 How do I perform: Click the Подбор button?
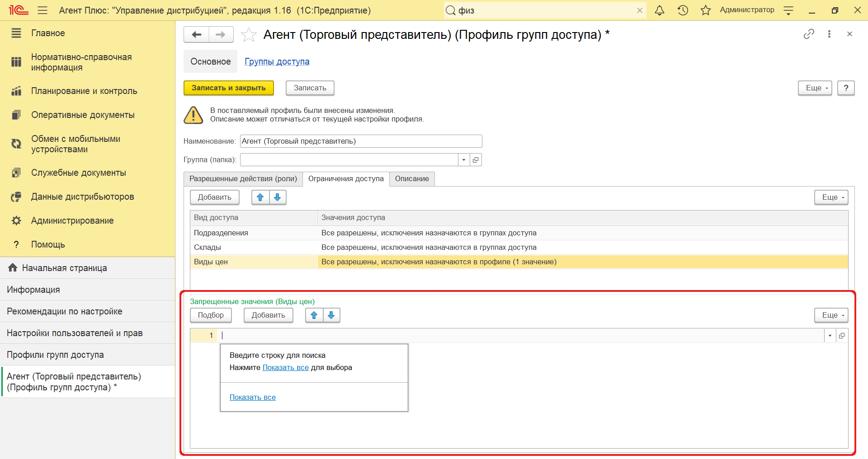tap(211, 315)
